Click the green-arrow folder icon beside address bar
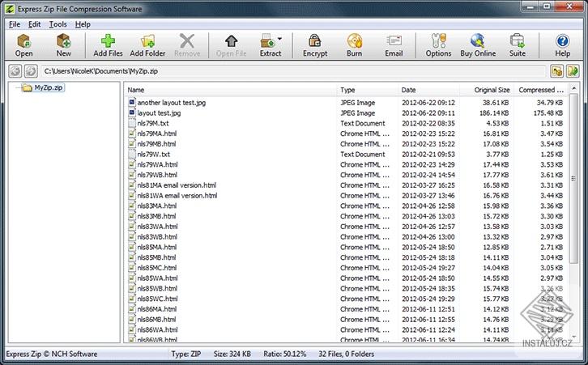Screen dimensions: 588x365 click(573, 71)
